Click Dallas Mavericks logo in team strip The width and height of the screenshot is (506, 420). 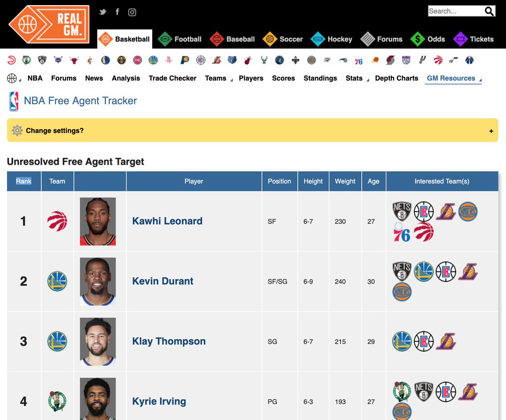pos(105,60)
